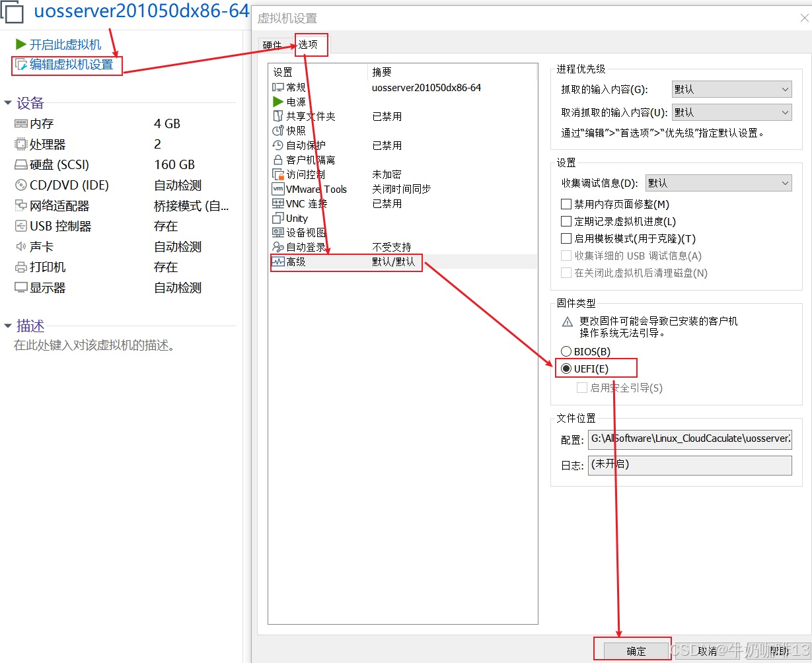The width and height of the screenshot is (812, 663).
Task: Select the UEFI(E) firmware radio button
Action: [x=566, y=368]
